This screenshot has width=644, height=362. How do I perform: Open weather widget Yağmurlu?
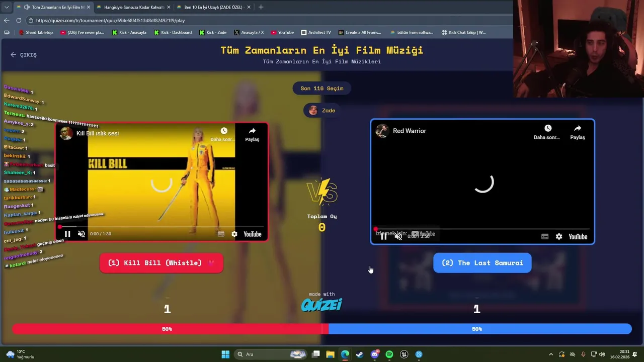pyautogui.click(x=19, y=354)
